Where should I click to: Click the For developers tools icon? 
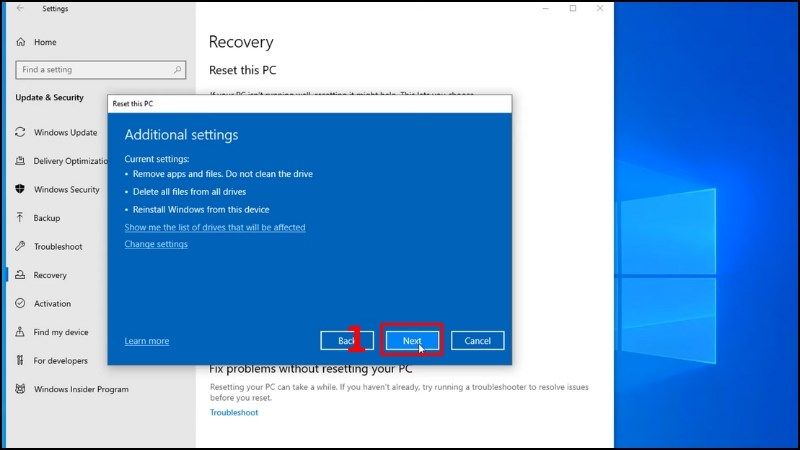coord(20,360)
